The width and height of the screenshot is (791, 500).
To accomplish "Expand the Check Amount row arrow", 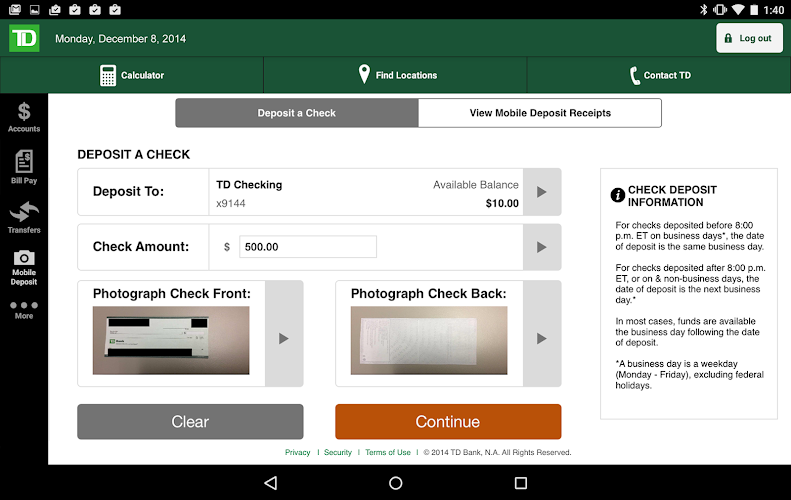I will pyautogui.click(x=542, y=247).
